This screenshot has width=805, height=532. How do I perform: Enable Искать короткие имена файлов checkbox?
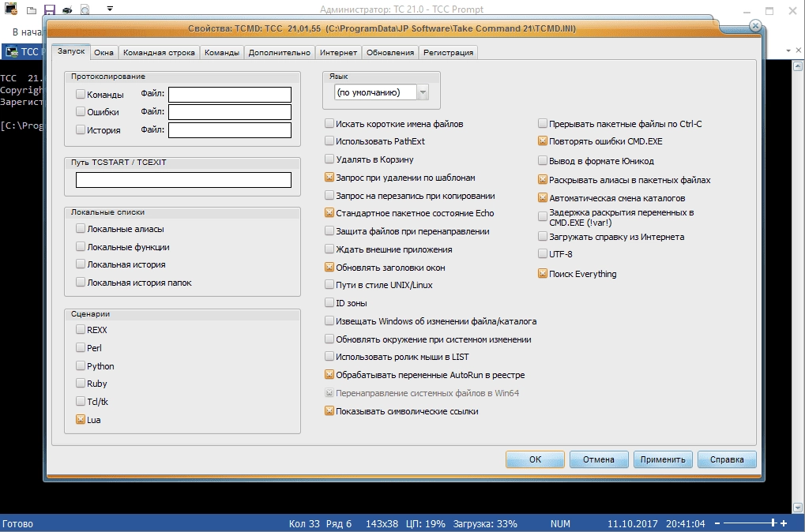click(329, 124)
